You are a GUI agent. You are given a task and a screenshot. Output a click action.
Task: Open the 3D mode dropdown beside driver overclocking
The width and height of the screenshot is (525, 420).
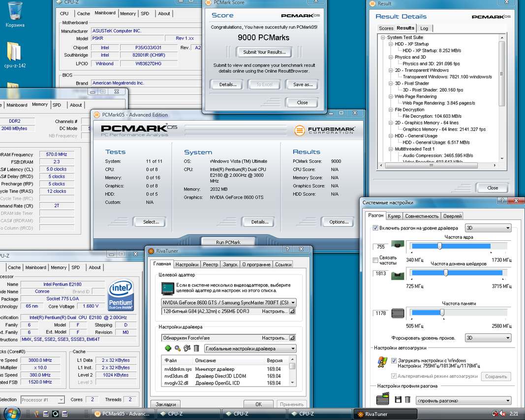(488, 228)
